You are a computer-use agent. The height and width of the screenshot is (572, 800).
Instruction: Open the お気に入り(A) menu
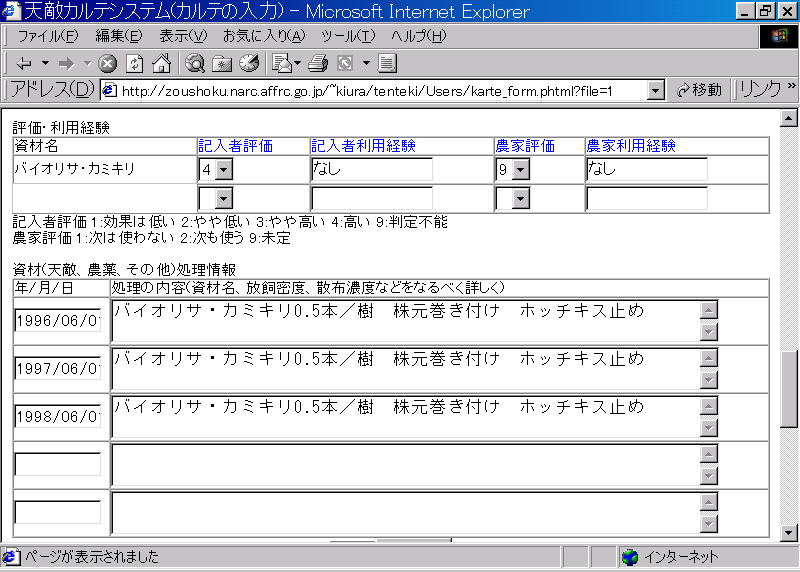point(263,36)
